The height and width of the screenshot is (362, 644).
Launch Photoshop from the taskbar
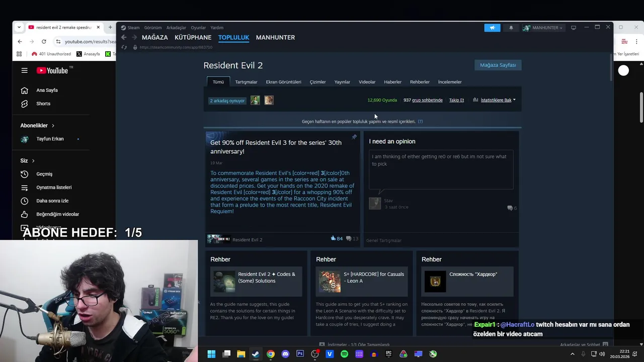tap(300, 354)
